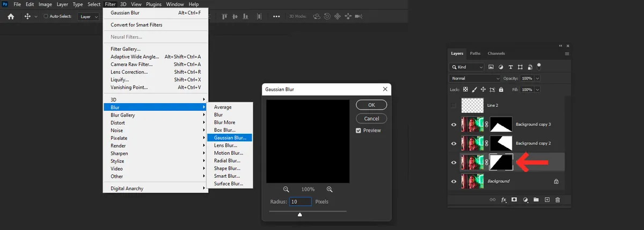The image size is (644, 230).
Task: Click the 3D orbit camera icon
Action: point(317,17)
